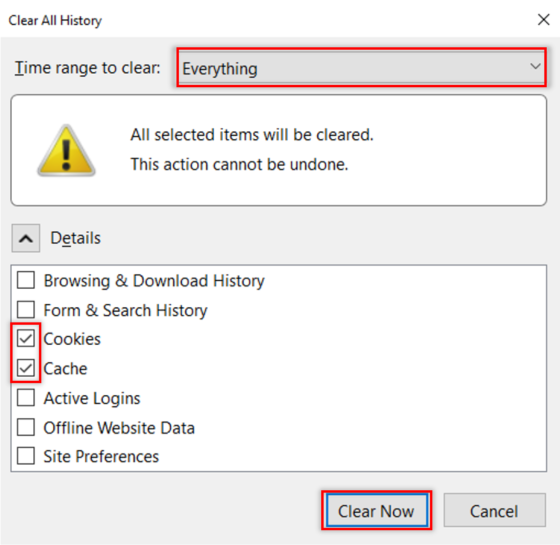Click the Clear Now button
The height and width of the screenshot is (545, 560).
(377, 510)
